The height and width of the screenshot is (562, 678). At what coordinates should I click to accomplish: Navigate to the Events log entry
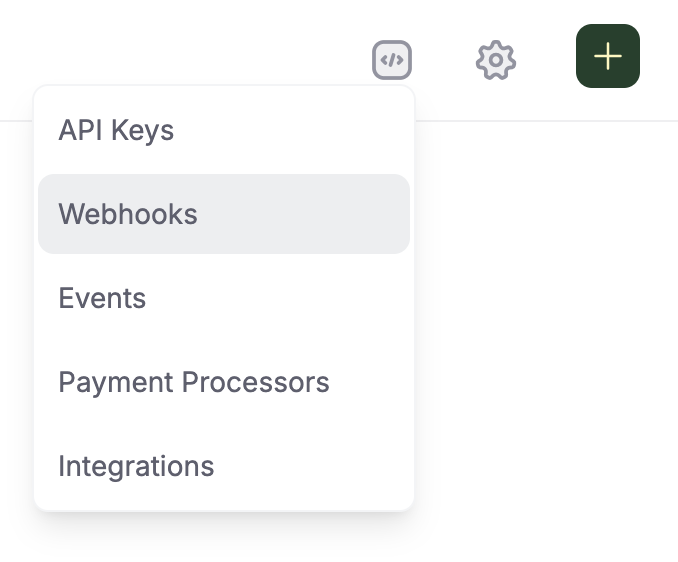click(224, 298)
